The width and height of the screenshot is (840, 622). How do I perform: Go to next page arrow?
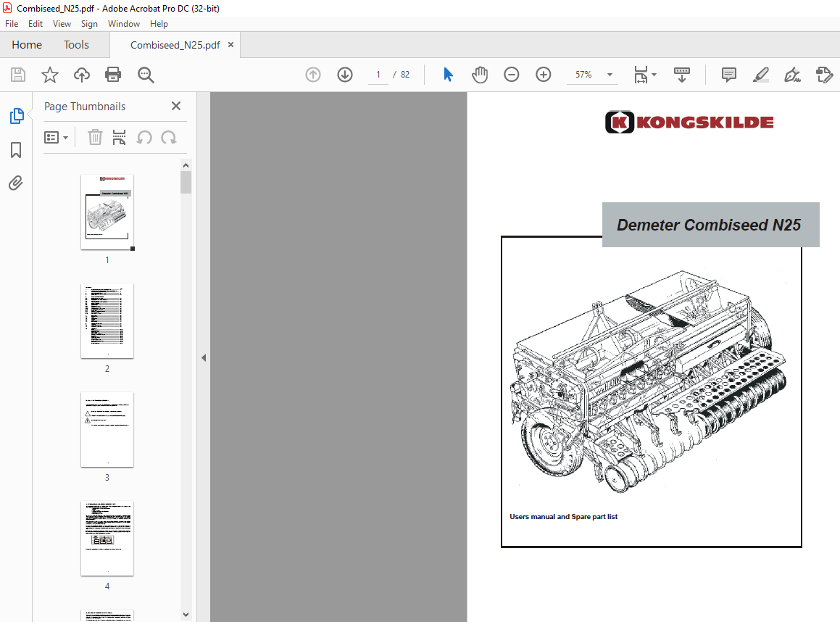[345, 75]
